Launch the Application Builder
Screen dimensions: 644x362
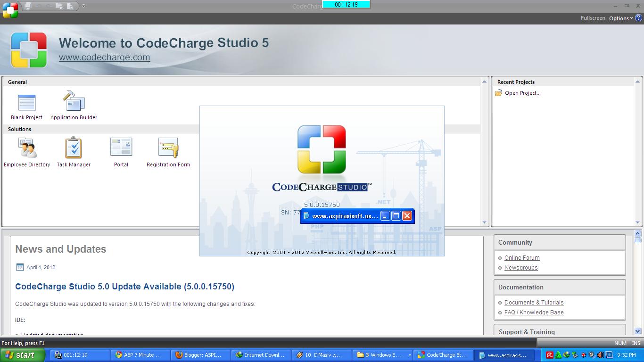pyautogui.click(x=74, y=105)
